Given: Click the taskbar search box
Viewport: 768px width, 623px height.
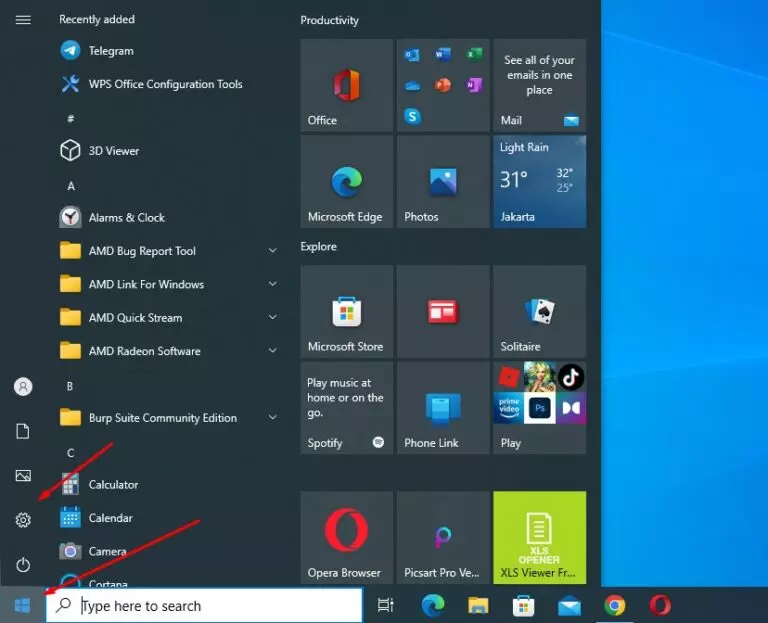Looking at the screenshot, I should pos(204,605).
